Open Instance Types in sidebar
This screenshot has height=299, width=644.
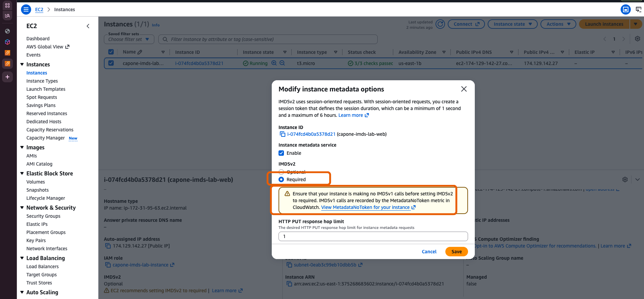point(42,81)
